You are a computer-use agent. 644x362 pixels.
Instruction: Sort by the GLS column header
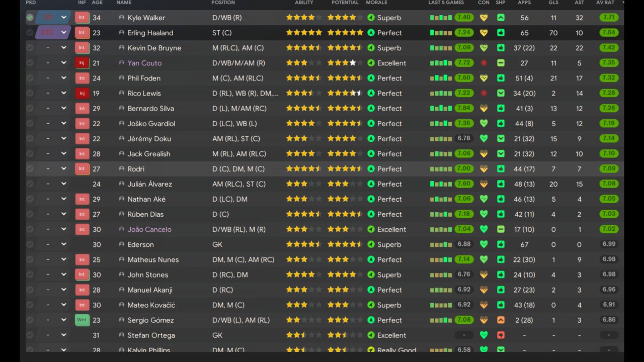(x=553, y=3)
